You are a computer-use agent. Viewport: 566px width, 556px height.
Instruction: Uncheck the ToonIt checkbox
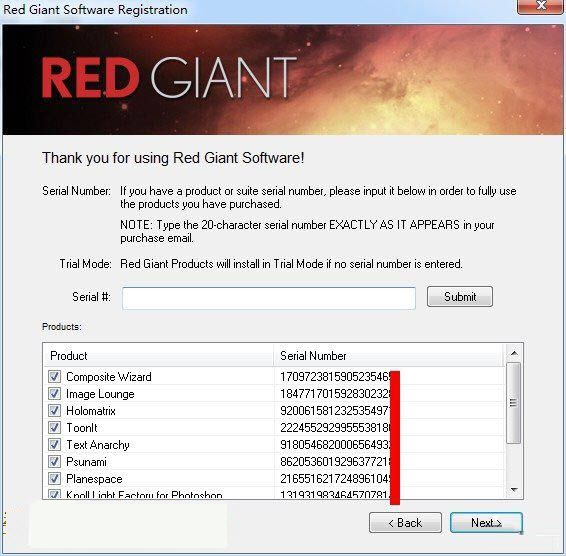click(54, 427)
